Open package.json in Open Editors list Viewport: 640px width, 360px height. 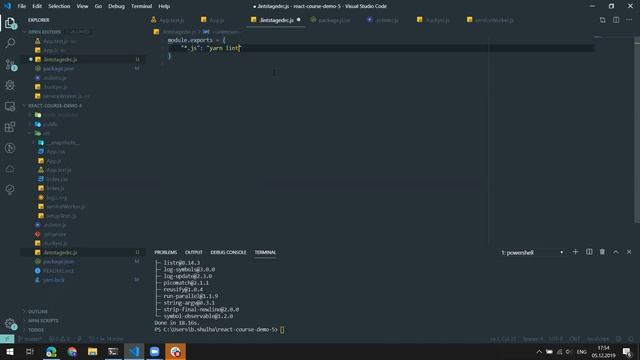tap(58, 69)
